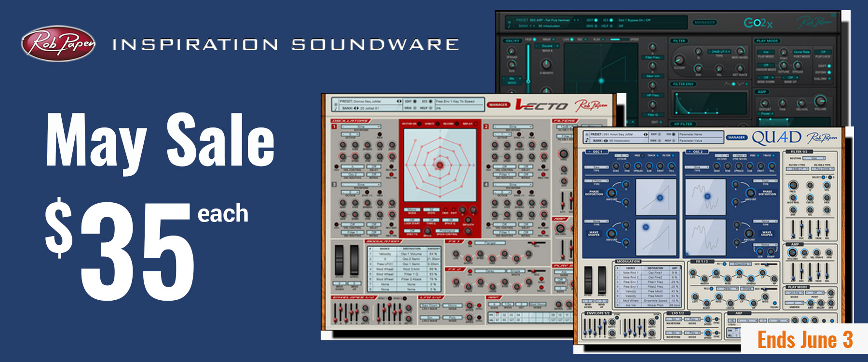Click Quad OSC 1 phase distortion Amount knob

[611, 193]
